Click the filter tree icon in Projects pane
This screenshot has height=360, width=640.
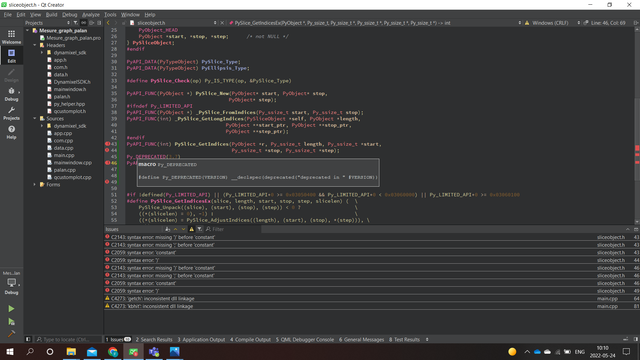click(x=76, y=23)
